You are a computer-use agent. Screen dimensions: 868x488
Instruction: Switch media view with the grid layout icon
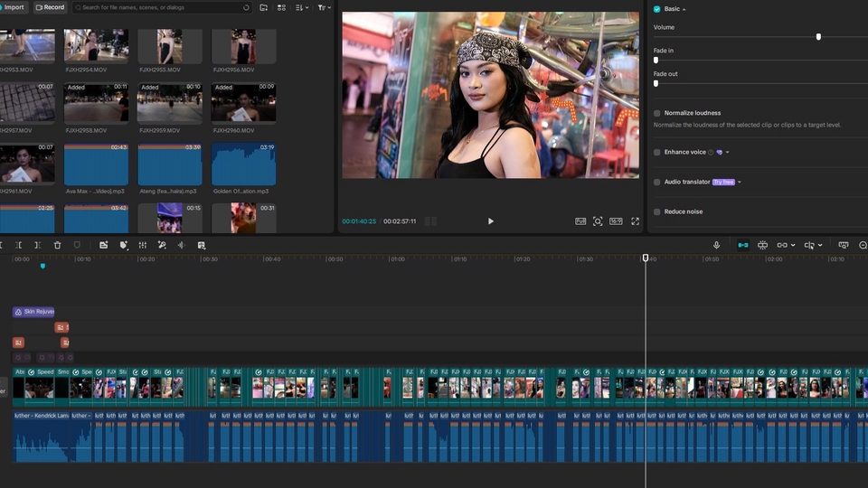(x=282, y=7)
